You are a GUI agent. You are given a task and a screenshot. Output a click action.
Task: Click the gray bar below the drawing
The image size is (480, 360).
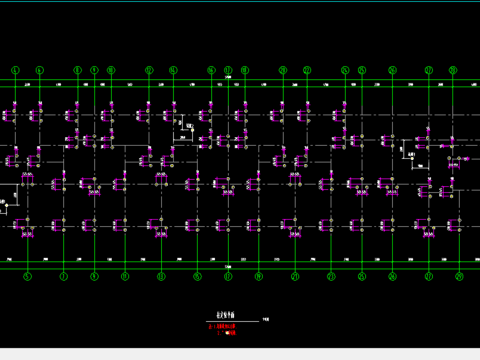click(x=240, y=354)
